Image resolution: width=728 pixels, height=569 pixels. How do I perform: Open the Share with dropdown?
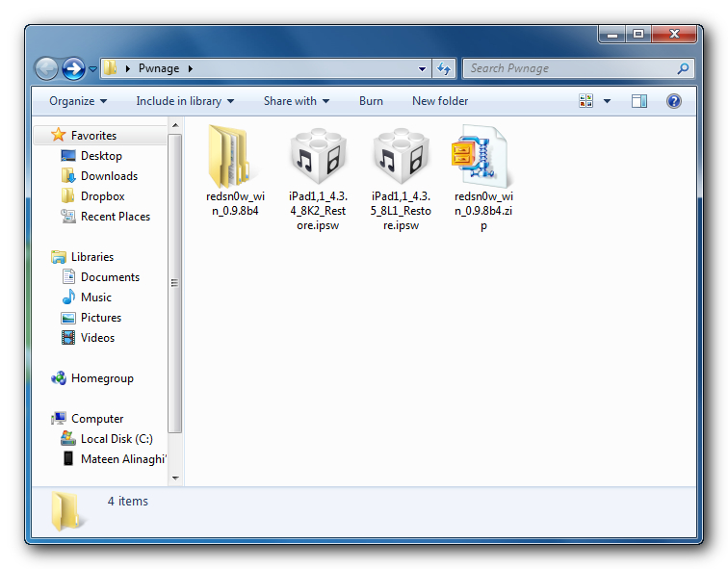point(297,101)
